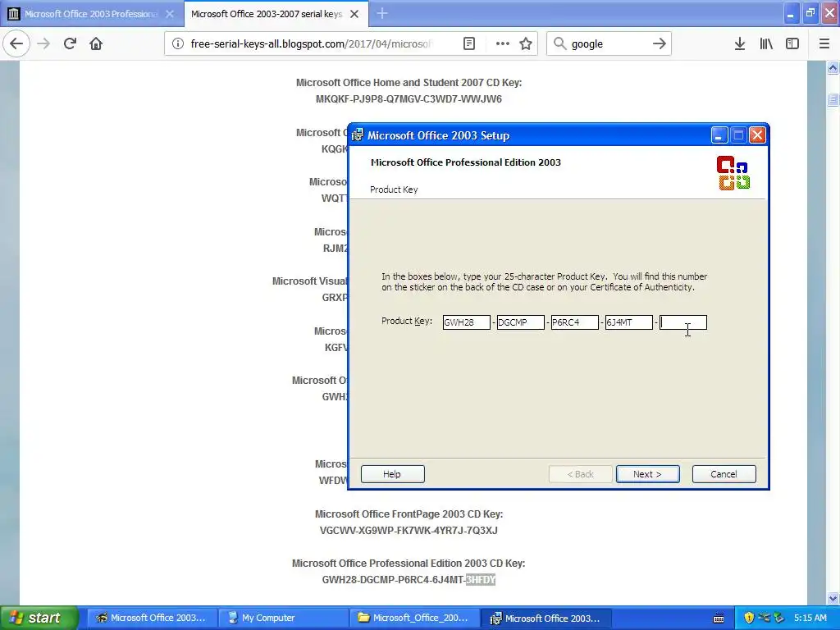Viewport: 840px width, 630px height.
Task: Click the second Product Key box DGCMP
Action: click(520, 322)
